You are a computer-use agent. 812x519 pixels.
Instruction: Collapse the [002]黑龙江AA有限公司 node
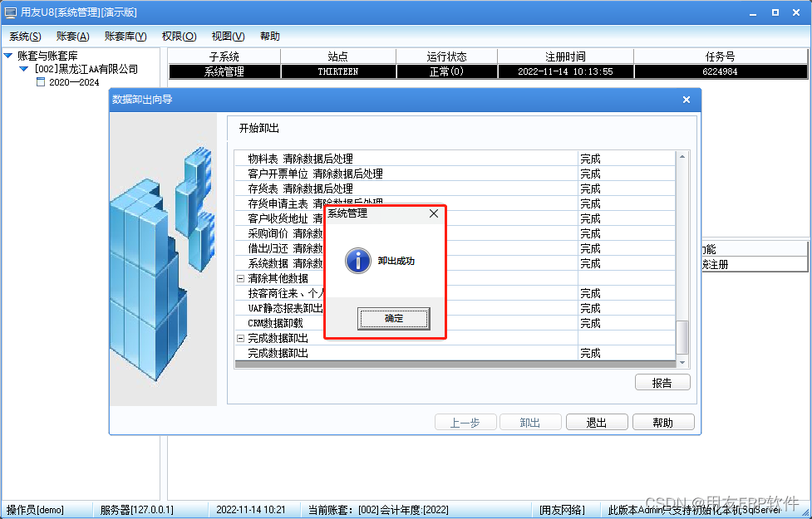coord(24,69)
